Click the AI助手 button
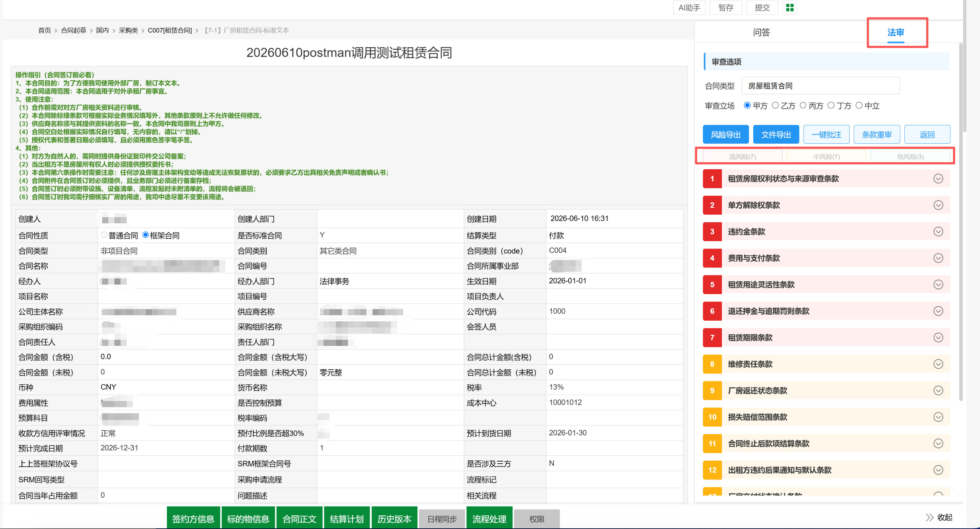The image size is (980, 529). point(689,7)
